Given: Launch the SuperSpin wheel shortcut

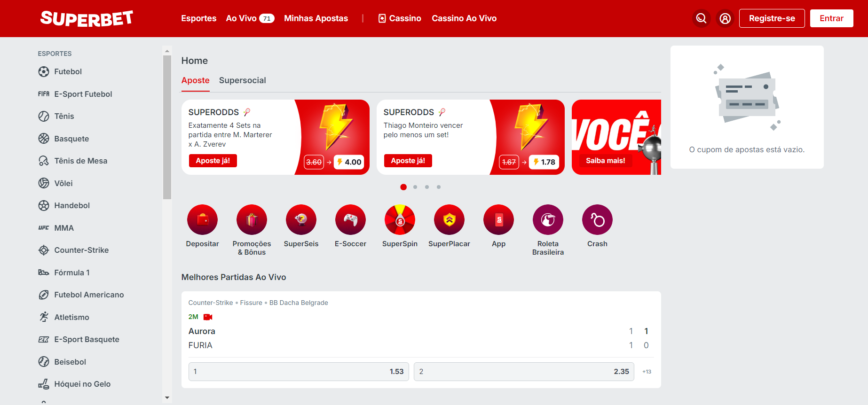Looking at the screenshot, I should click(x=400, y=219).
